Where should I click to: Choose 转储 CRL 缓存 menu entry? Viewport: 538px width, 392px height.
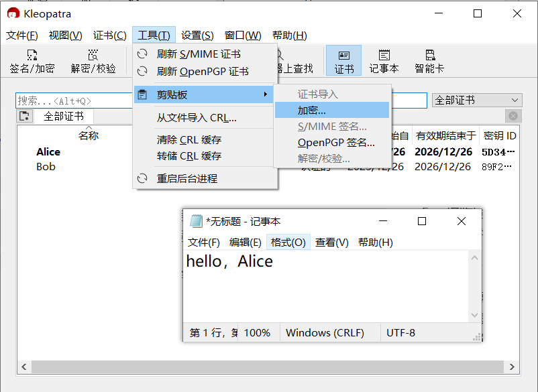coord(205,156)
